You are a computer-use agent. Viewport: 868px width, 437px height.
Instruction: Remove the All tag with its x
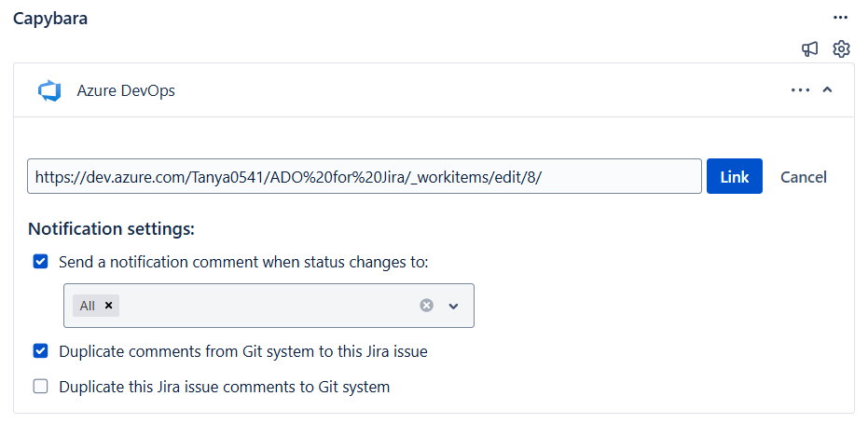[x=108, y=306]
